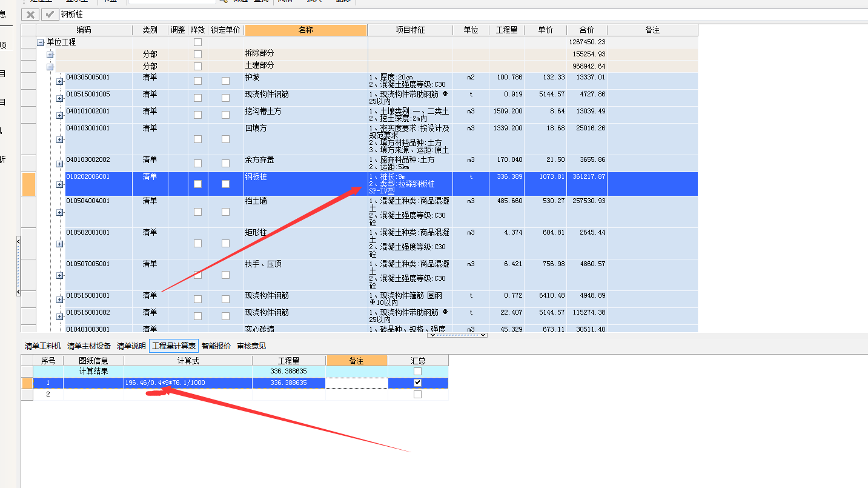Check 汇总 checkbox in calculation row 2
Screen dimensions: 868x488
click(x=417, y=394)
